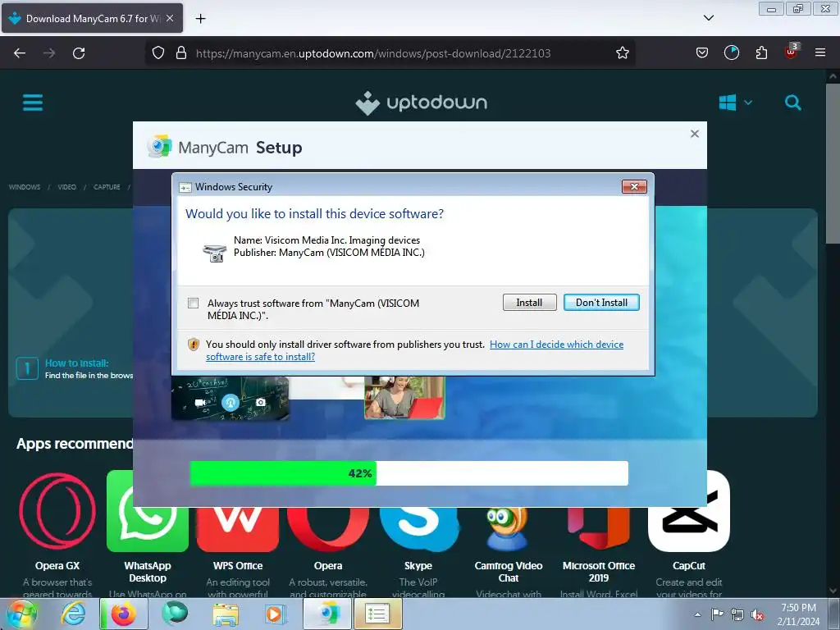This screenshot has height=630, width=840.
Task: Click the Install button in Windows Security
Action: (x=529, y=303)
